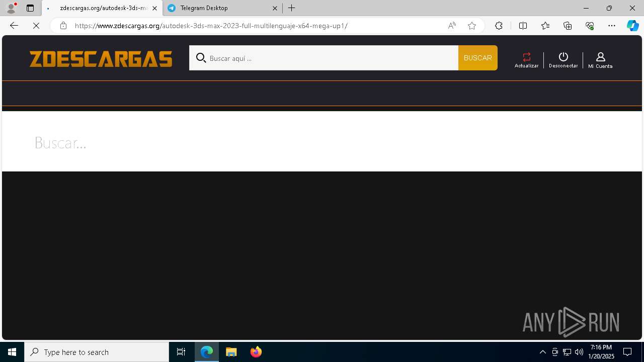Viewport: 644px width, 362px height.
Task: Open the Copilot sidebar
Action: (633, 26)
